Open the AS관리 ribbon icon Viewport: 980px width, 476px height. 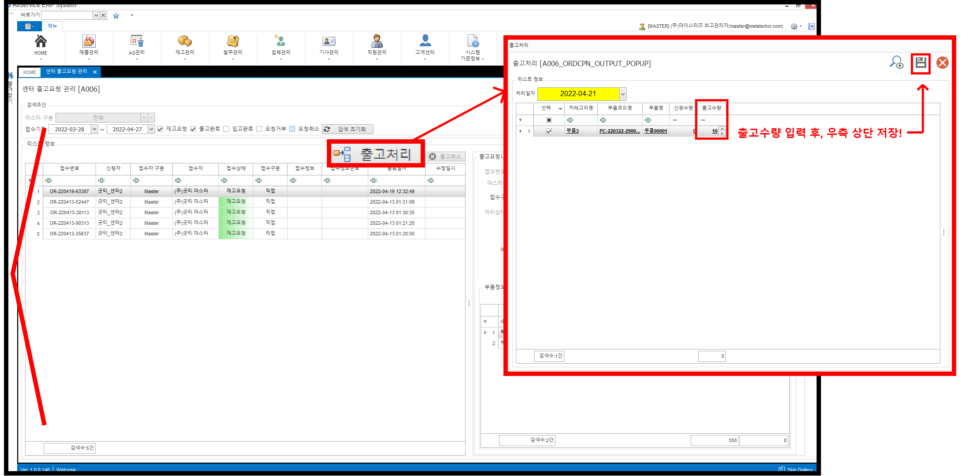click(x=137, y=41)
